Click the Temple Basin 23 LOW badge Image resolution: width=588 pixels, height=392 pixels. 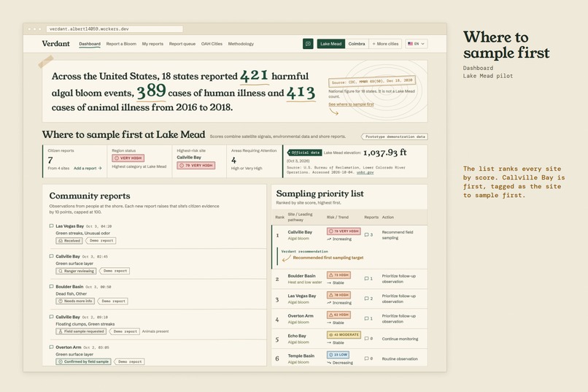click(x=338, y=355)
